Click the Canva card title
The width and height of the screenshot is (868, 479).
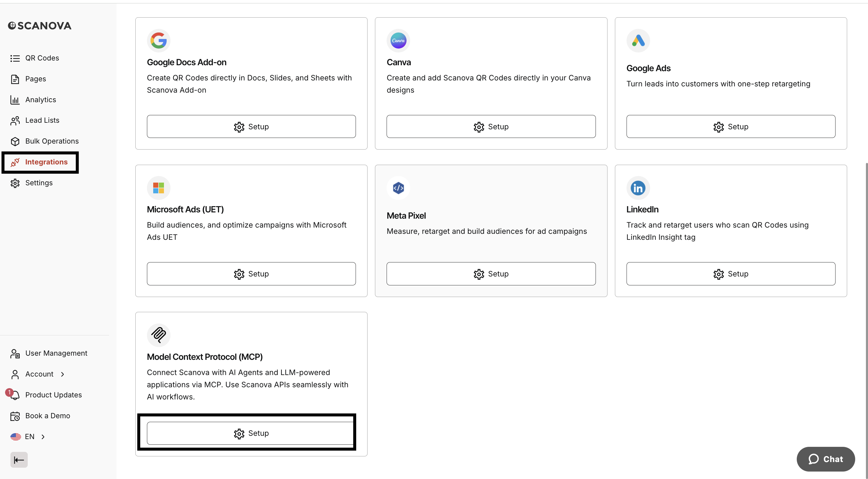coord(399,62)
